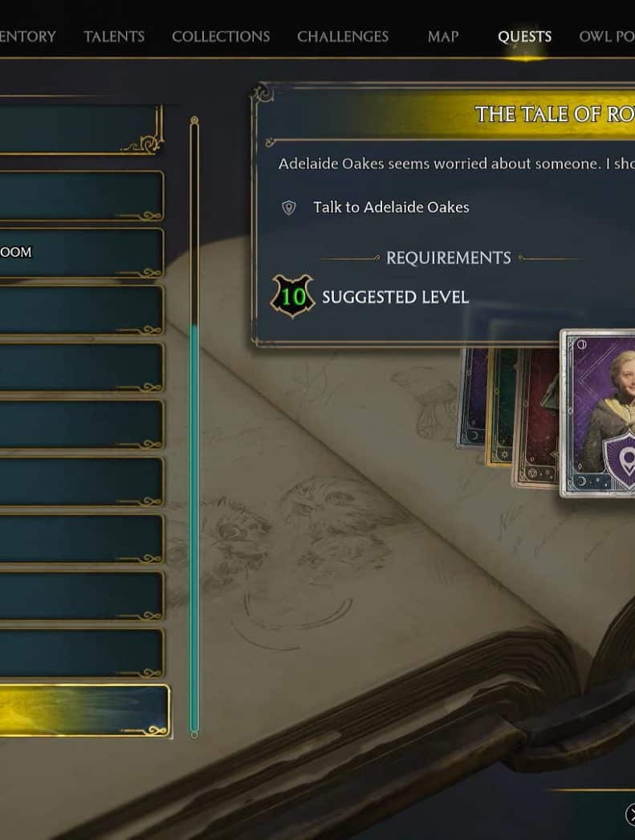Select the Quests tab

click(x=524, y=36)
